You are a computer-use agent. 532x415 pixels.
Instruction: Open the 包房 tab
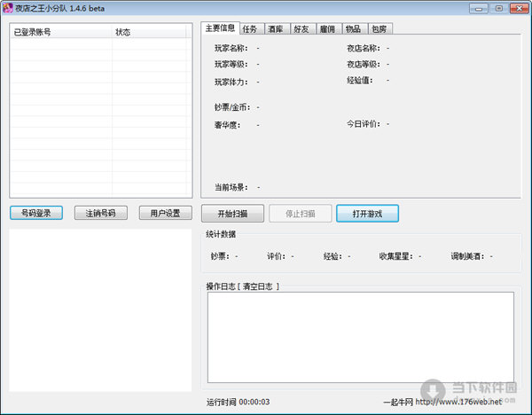click(x=379, y=29)
